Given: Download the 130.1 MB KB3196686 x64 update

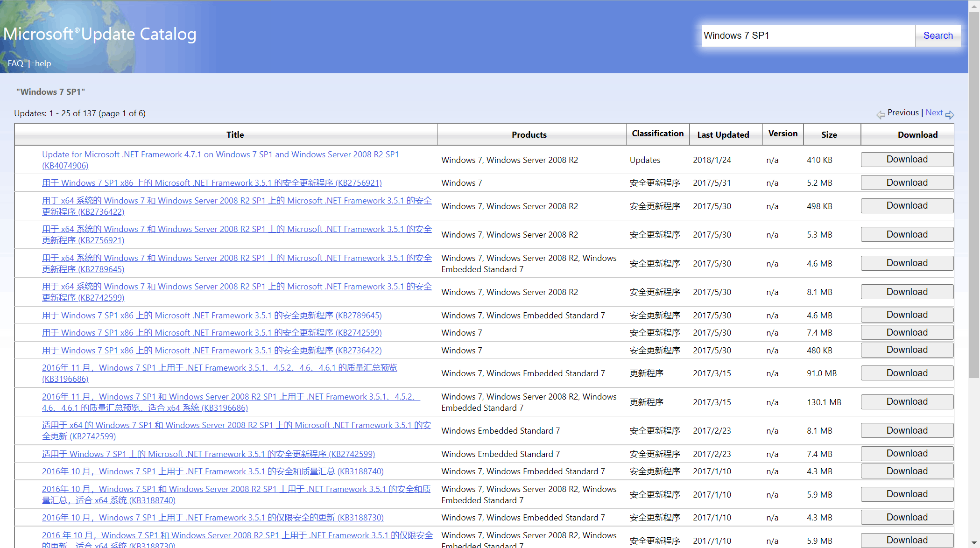Looking at the screenshot, I should 907,402.
